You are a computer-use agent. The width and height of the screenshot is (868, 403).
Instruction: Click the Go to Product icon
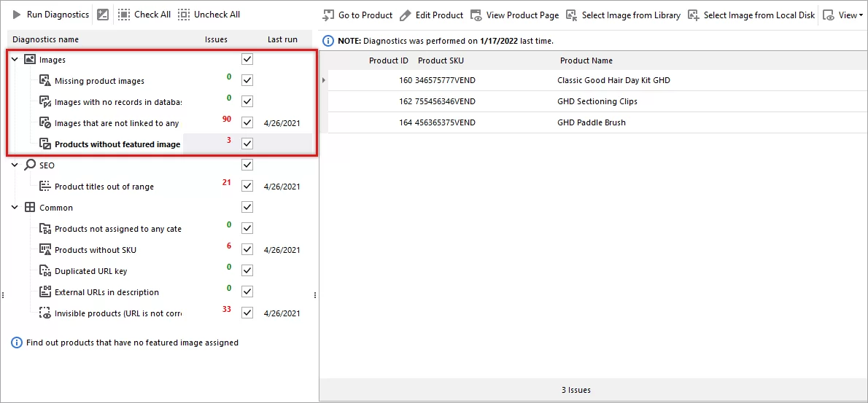[328, 15]
